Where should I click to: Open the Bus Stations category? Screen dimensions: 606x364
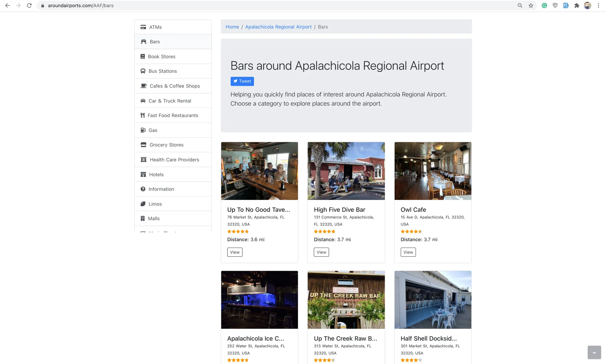(173, 71)
